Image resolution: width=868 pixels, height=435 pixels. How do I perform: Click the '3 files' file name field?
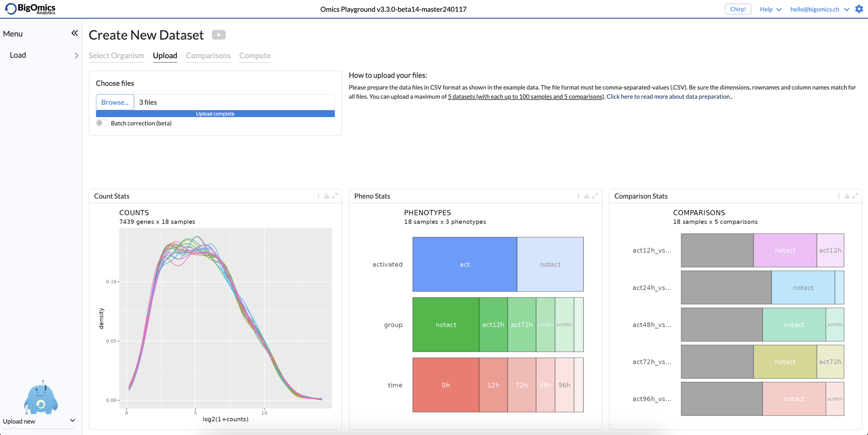pyautogui.click(x=234, y=102)
